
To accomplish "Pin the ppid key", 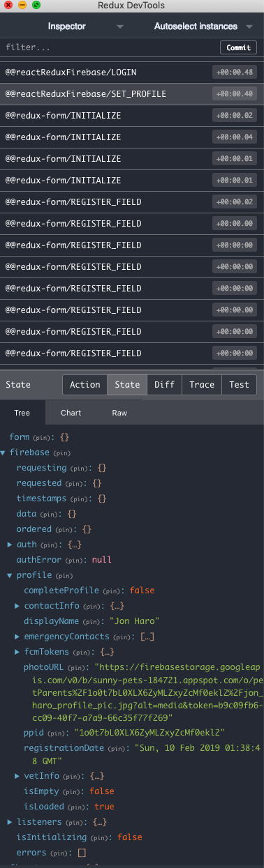I will click(57, 733).
